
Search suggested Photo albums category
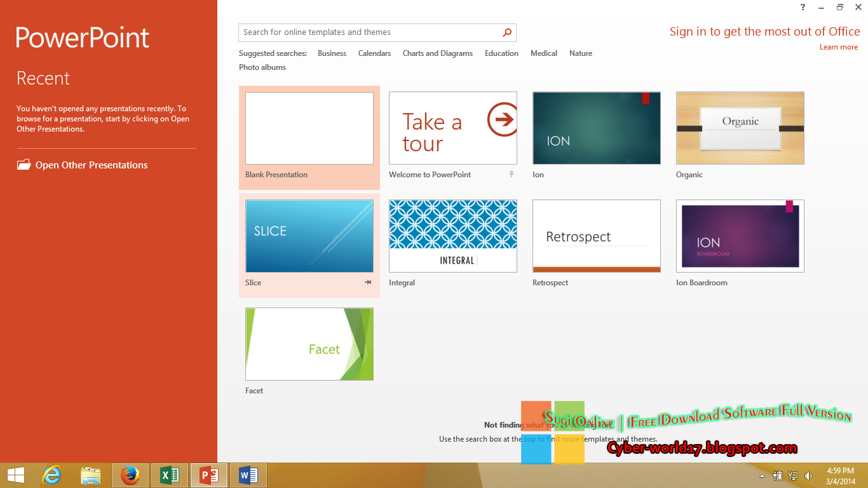point(262,67)
